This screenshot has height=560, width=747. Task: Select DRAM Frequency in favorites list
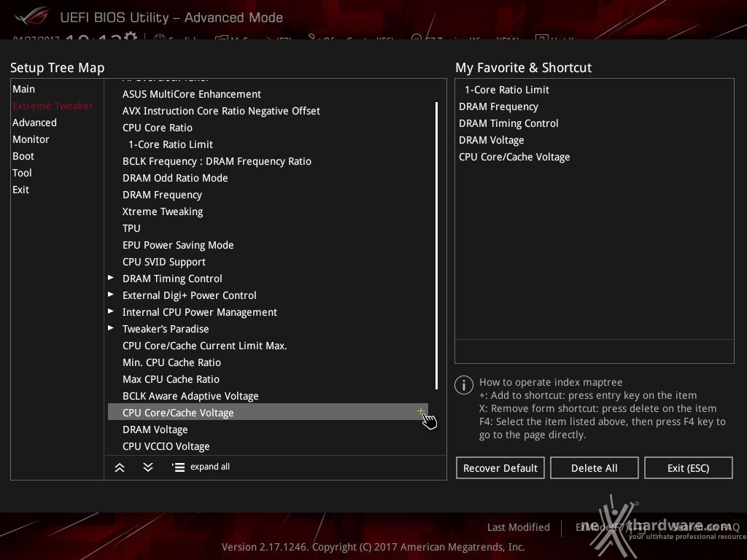498,106
